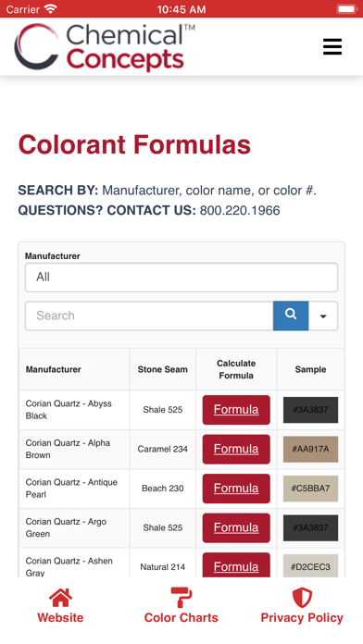Open Formula for Corian Quartz Abyss Black
363x644 pixels.
(236, 410)
